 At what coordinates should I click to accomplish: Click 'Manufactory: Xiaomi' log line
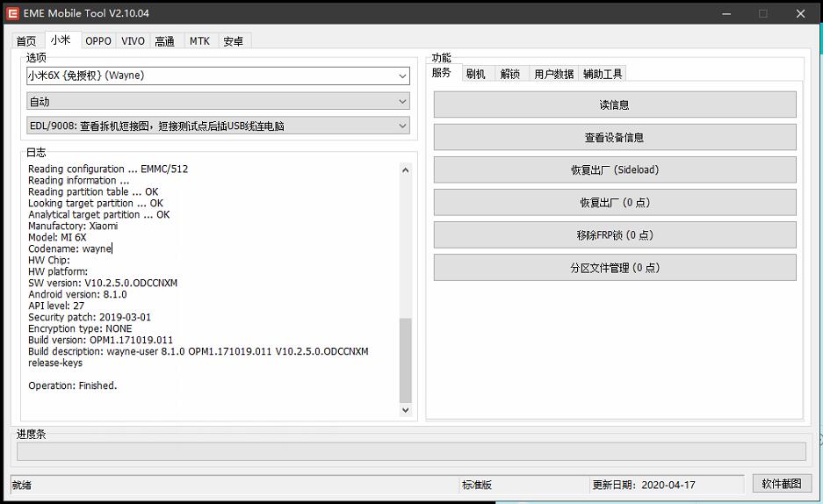coord(73,226)
